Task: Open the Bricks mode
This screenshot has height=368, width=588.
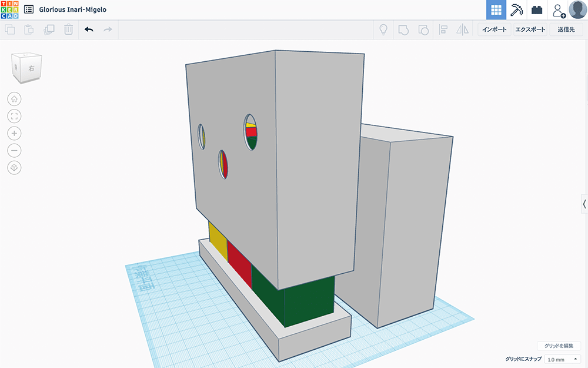Action: click(x=537, y=10)
